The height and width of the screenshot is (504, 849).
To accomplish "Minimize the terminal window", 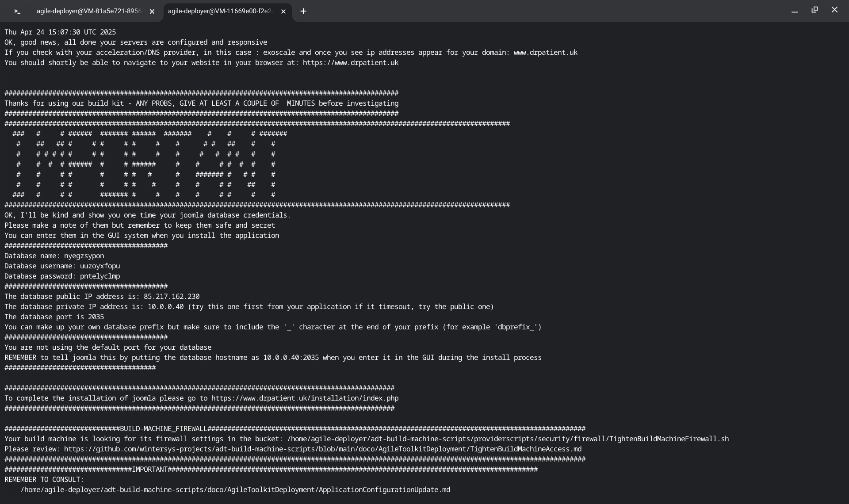I will [x=795, y=11].
